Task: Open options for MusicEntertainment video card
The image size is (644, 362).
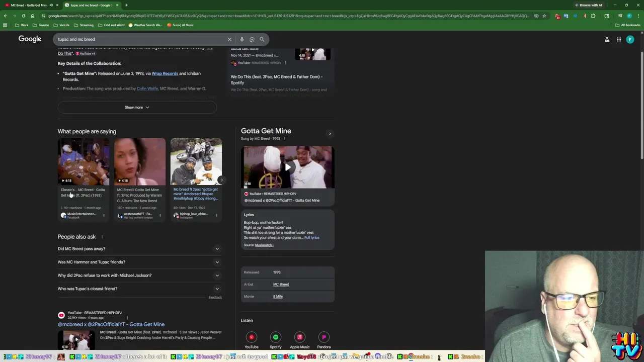Action: [x=104, y=215]
